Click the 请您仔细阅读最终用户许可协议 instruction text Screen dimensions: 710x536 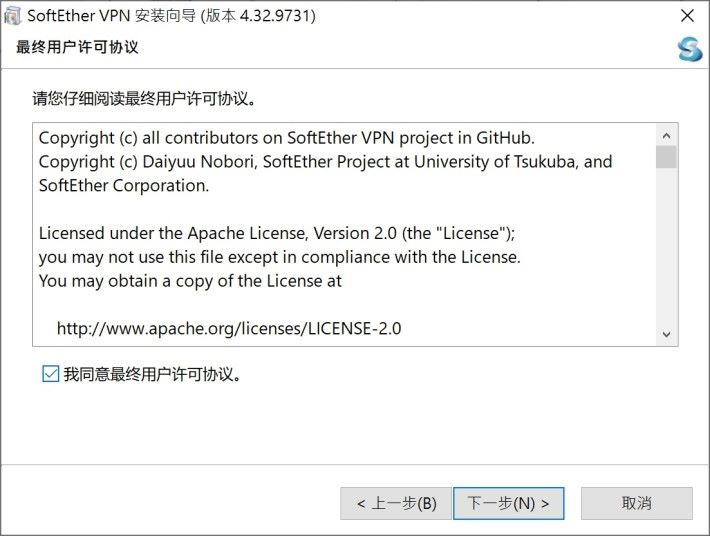tap(144, 98)
